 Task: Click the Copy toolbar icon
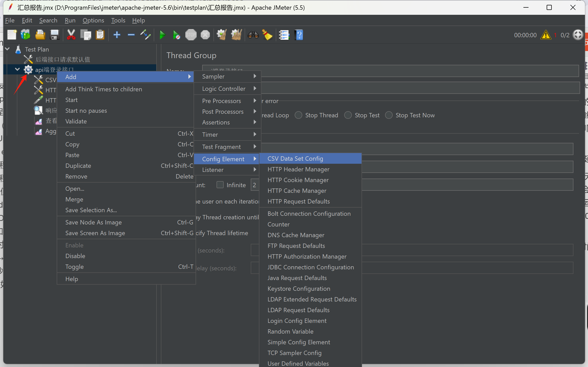(x=86, y=35)
